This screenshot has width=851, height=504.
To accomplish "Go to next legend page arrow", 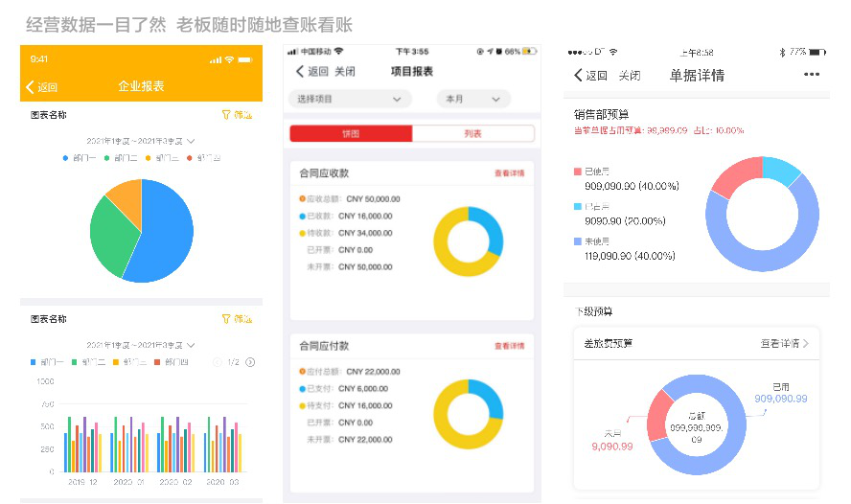I will click(x=250, y=362).
